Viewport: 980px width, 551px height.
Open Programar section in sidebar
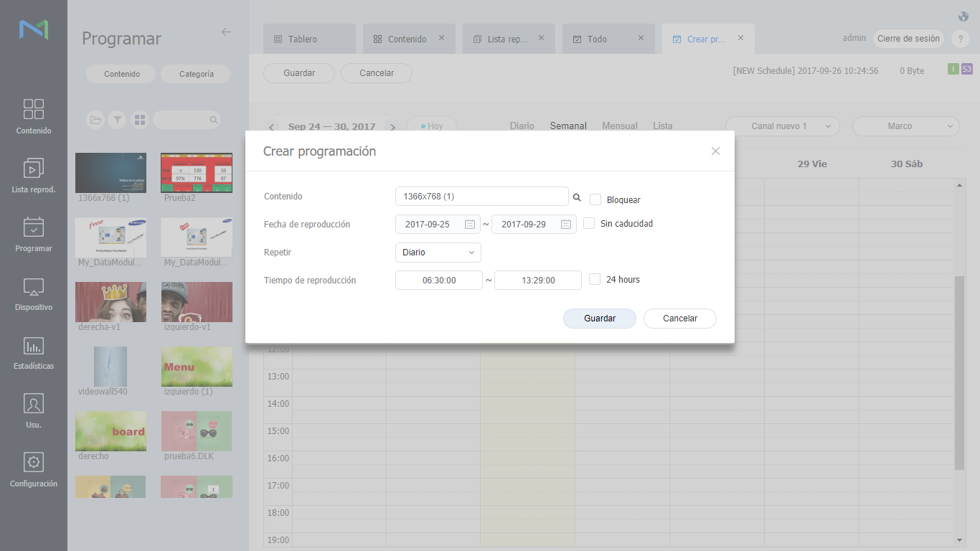click(x=34, y=235)
